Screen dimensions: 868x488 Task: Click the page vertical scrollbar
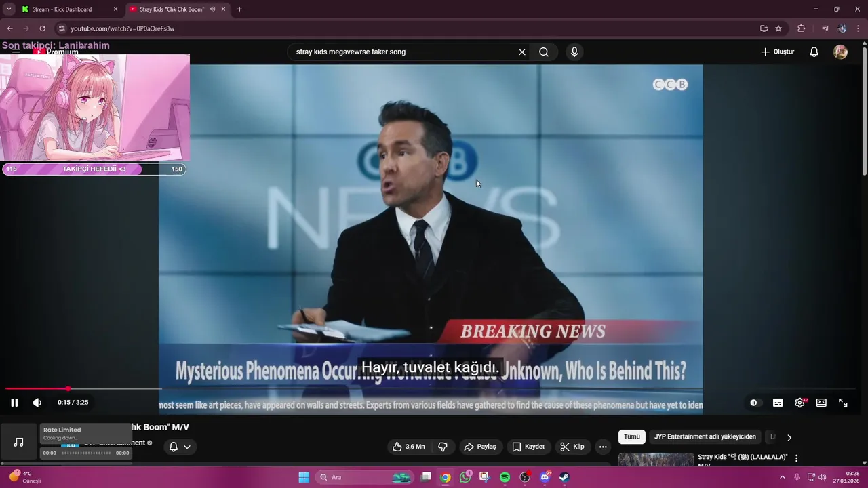click(x=865, y=112)
